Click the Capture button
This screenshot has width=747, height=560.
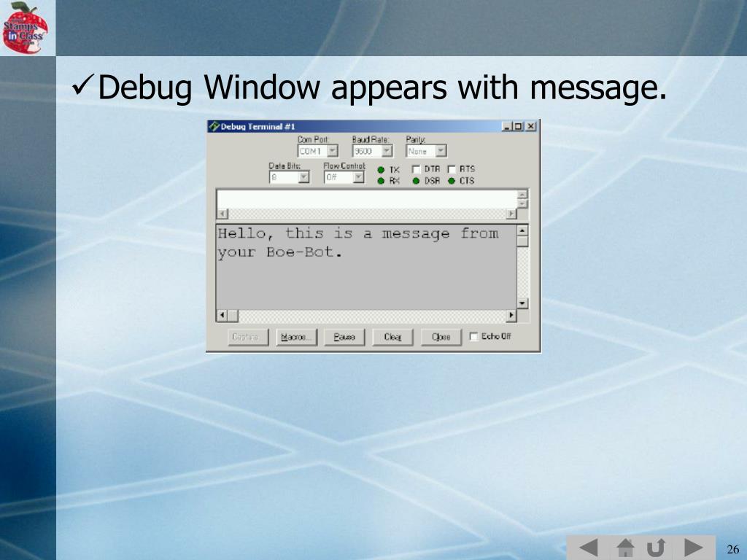248,337
